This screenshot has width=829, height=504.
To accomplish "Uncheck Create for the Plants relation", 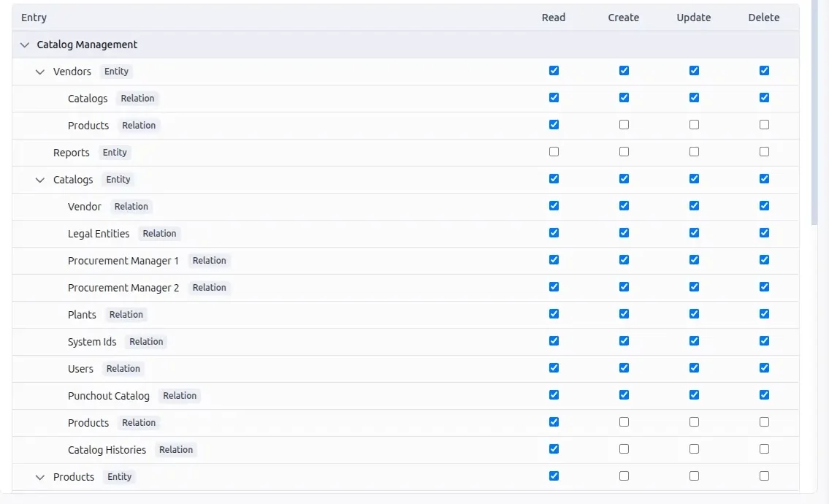I will pos(624,313).
